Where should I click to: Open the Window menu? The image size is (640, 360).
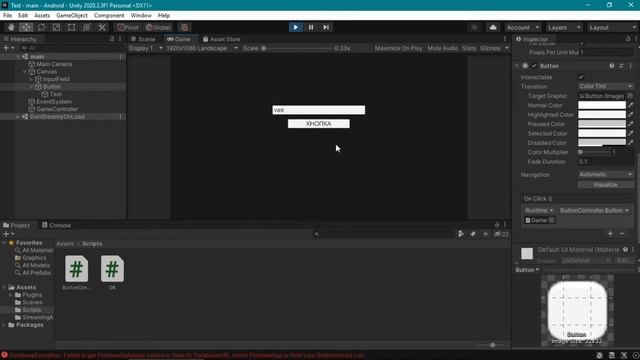[141, 16]
